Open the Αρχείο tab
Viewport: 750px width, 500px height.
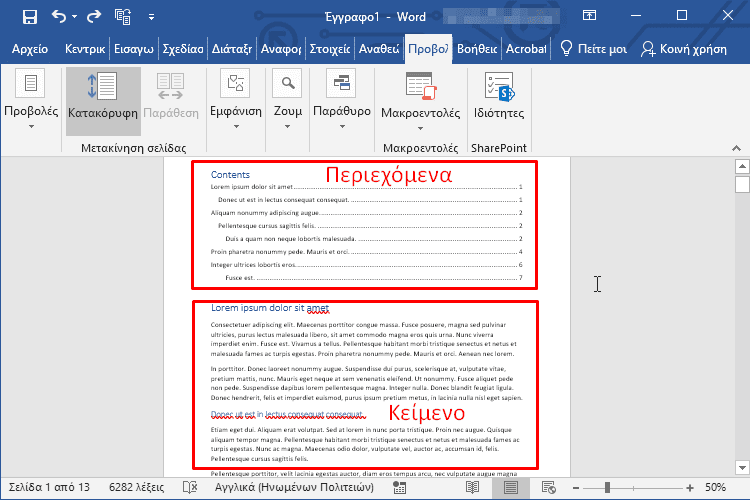30,49
